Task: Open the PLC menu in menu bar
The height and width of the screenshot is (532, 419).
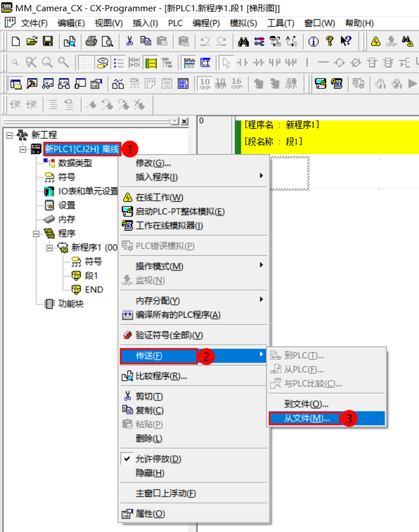Action: 175,23
